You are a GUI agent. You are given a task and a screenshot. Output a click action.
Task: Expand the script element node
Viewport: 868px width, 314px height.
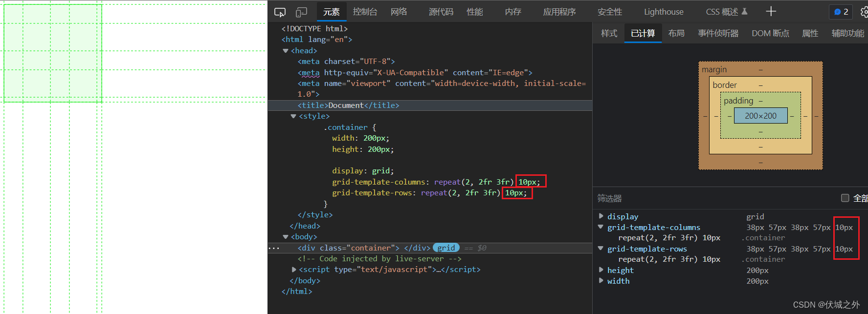point(293,270)
